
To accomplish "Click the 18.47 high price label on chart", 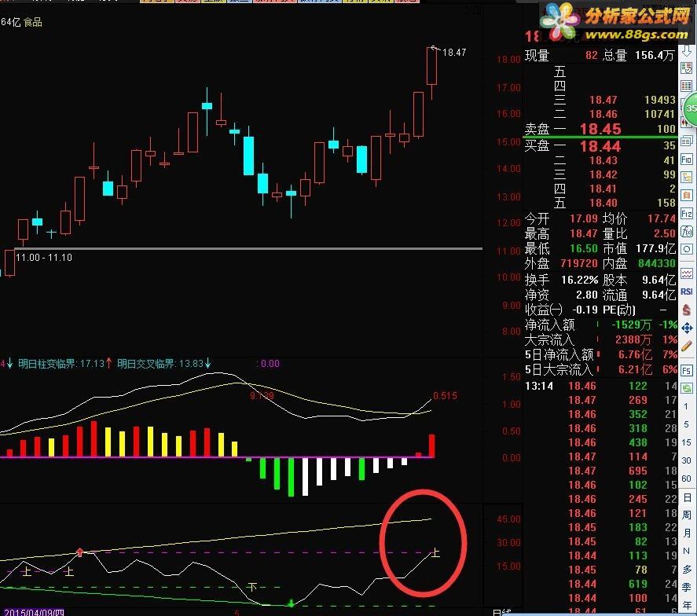I will click(x=454, y=53).
